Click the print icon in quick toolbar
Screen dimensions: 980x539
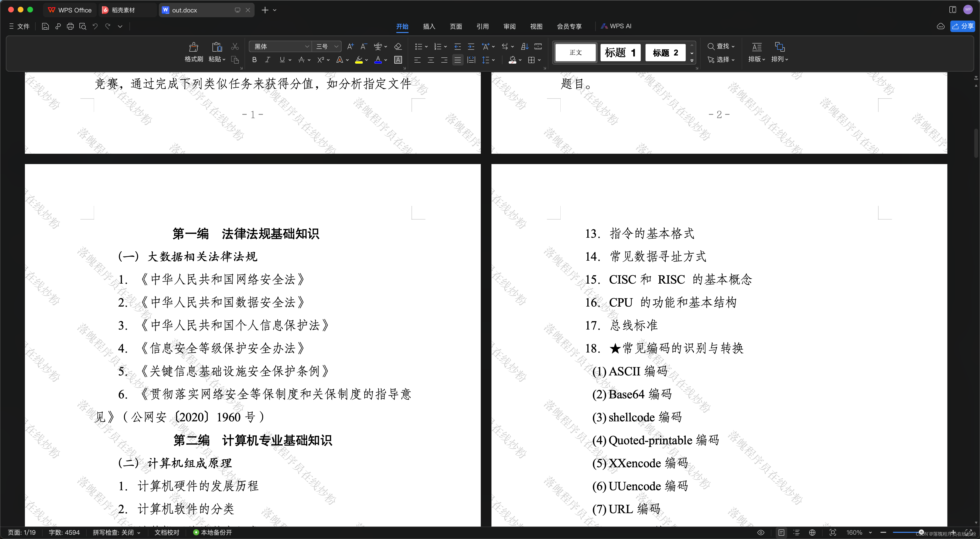(70, 26)
